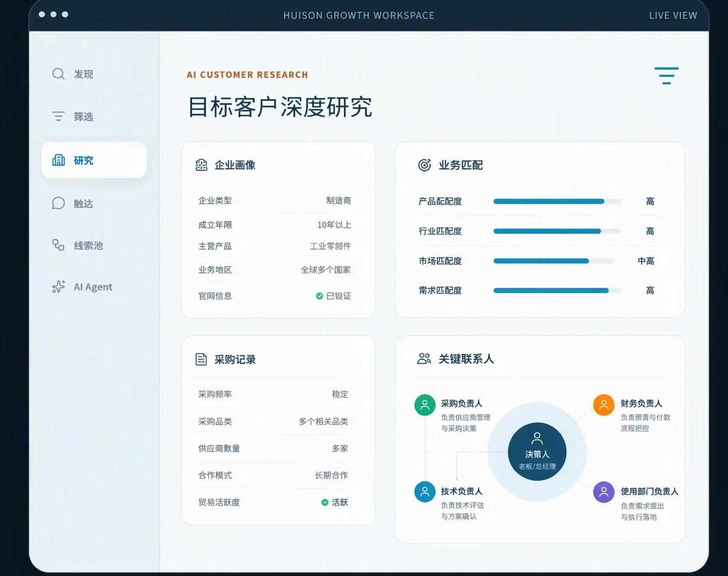Click the central 决策人 circle
This screenshot has width=728, height=576.
pyautogui.click(x=537, y=452)
